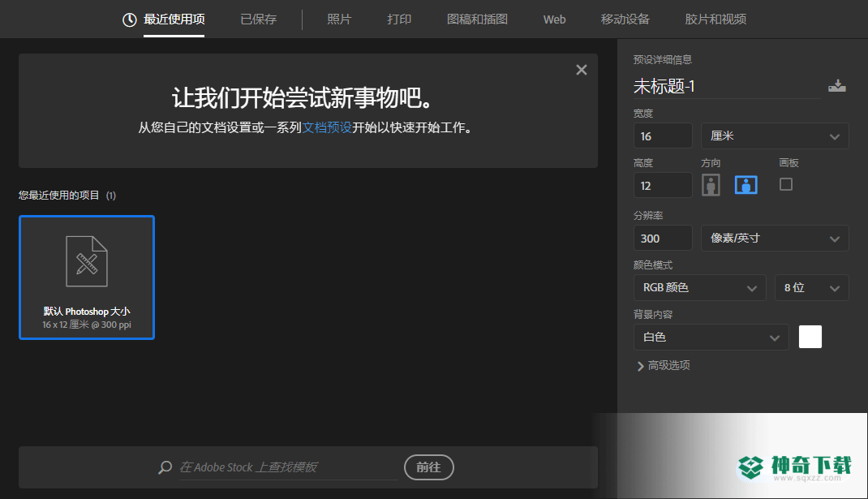Click the search magnifier icon for Adobe Stock
This screenshot has width=868, height=499.
165,467
